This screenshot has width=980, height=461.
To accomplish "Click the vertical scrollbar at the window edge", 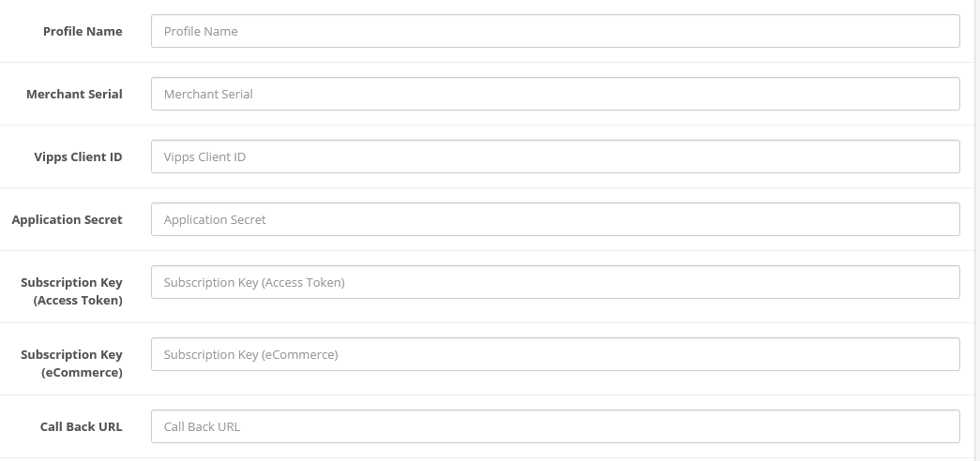I will tap(977, 230).
